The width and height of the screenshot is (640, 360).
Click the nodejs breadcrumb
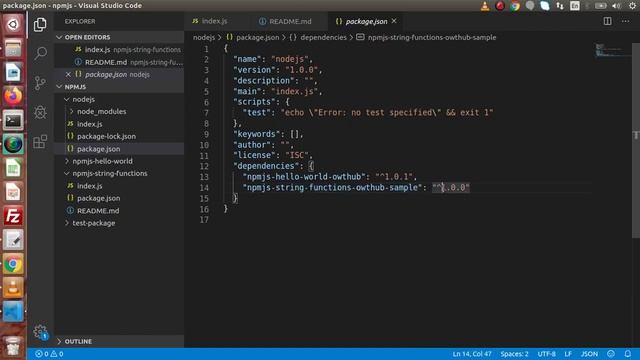pyautogui.click(x=204, y=37)
